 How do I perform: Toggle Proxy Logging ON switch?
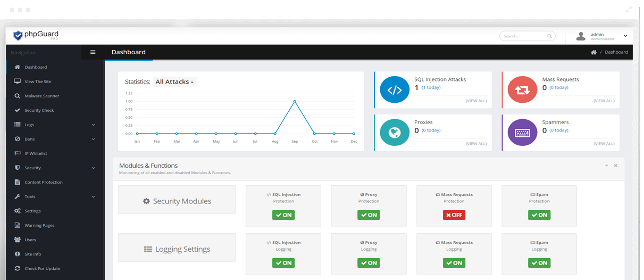tap(369, 263)
